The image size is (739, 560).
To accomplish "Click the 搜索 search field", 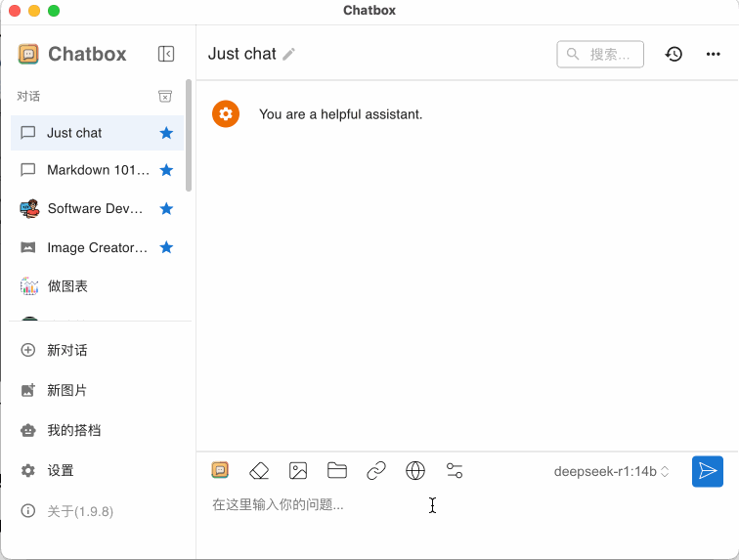I will pos(600,54).
